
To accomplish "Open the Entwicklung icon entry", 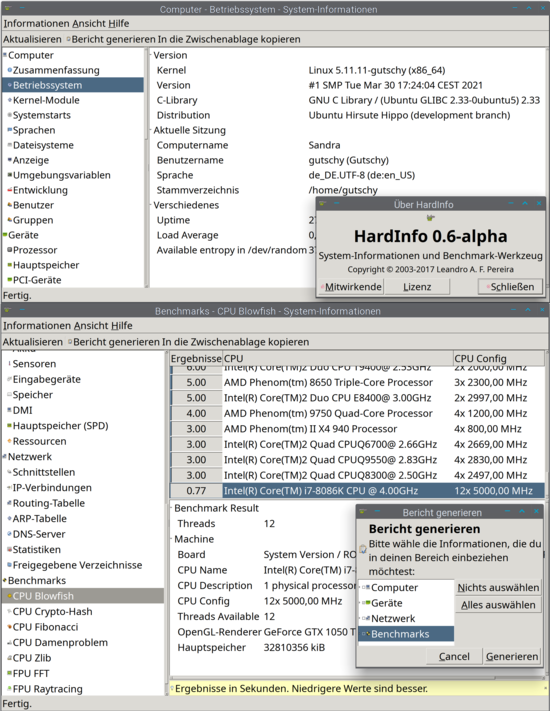I will click(10, 190).
